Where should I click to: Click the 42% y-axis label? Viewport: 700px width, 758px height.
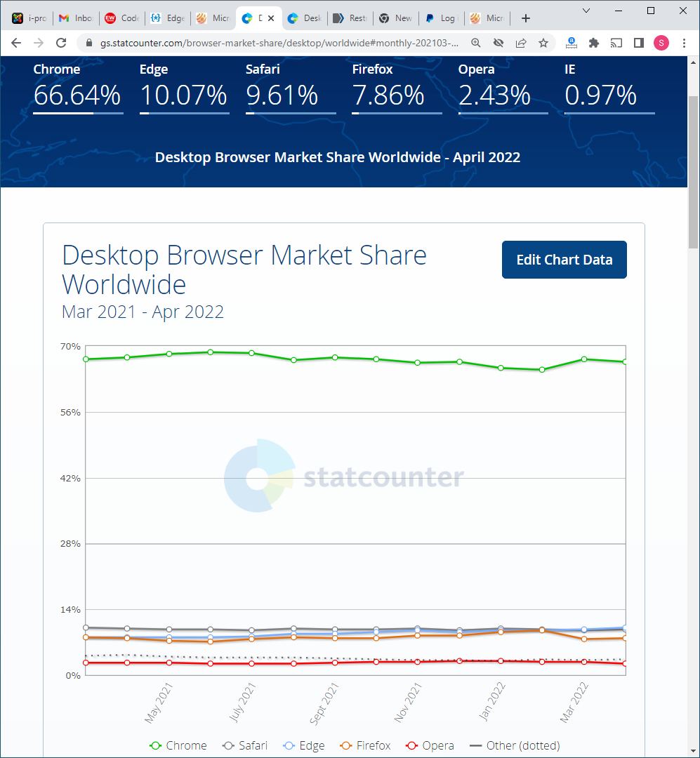[70, 478]
